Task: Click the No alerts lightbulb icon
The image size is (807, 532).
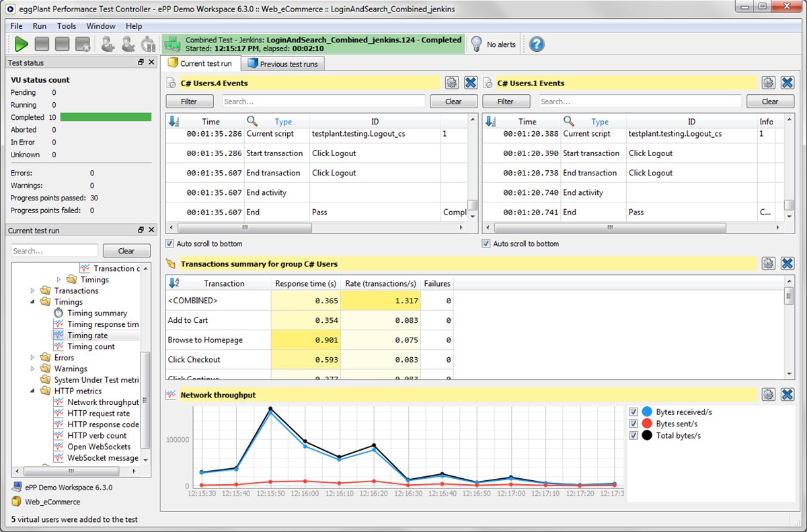Action: [476, 44]
